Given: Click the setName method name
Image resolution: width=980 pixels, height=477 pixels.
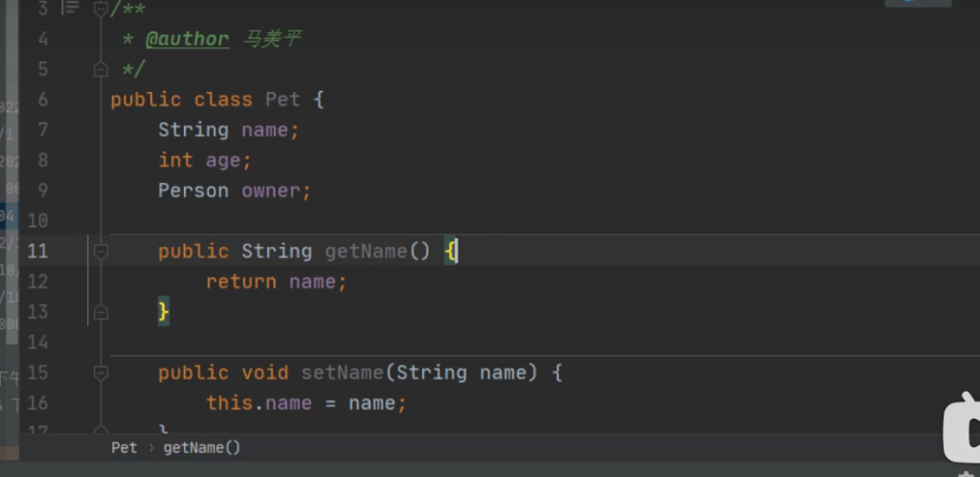Looking at the screenshot, I should [342, 373].
